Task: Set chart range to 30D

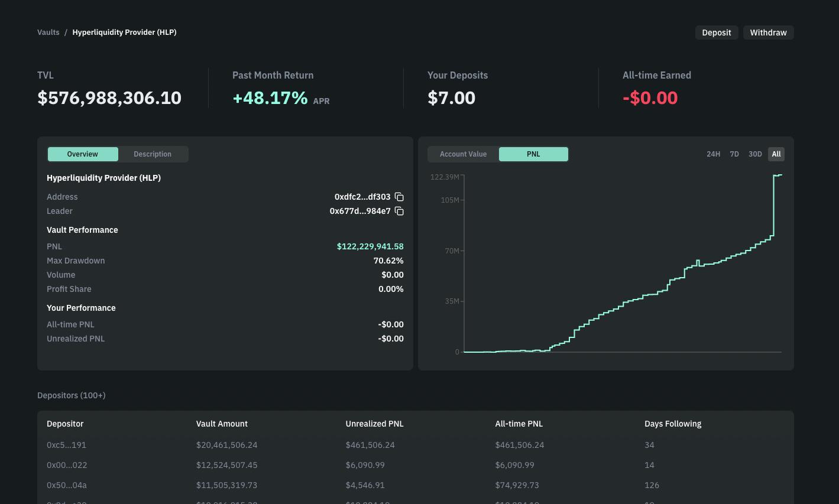Action: point(755,154)
